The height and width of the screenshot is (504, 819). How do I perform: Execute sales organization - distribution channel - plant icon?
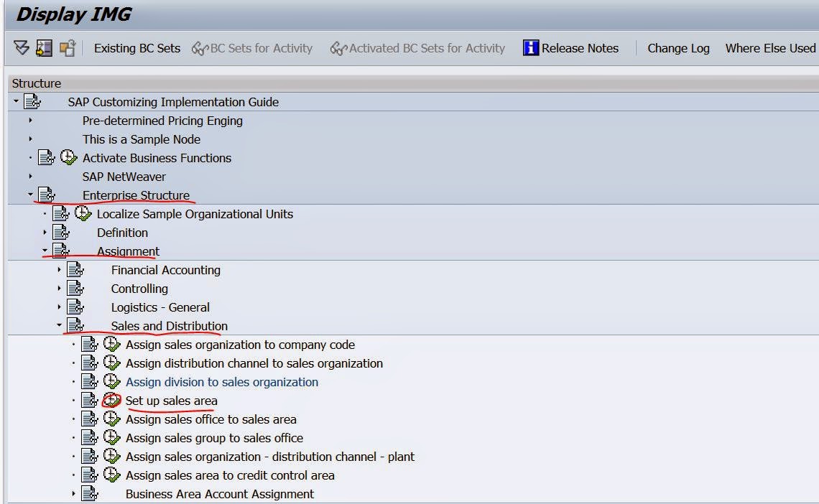coord(112,456)
